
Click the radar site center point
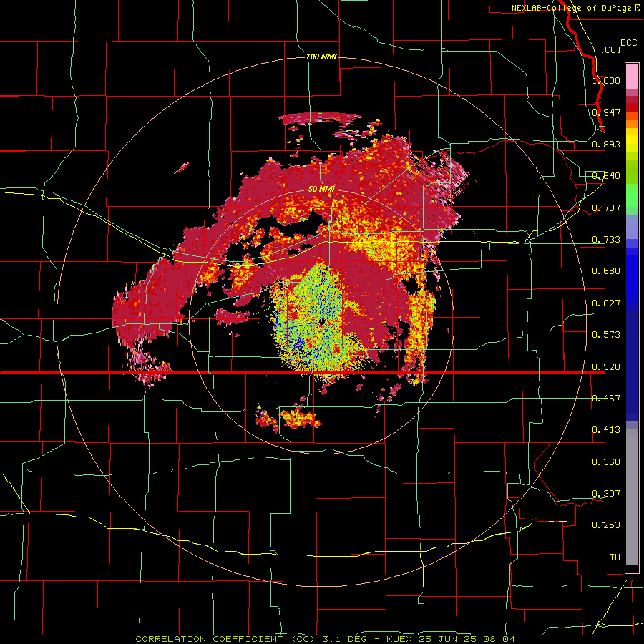pos(322,321)
